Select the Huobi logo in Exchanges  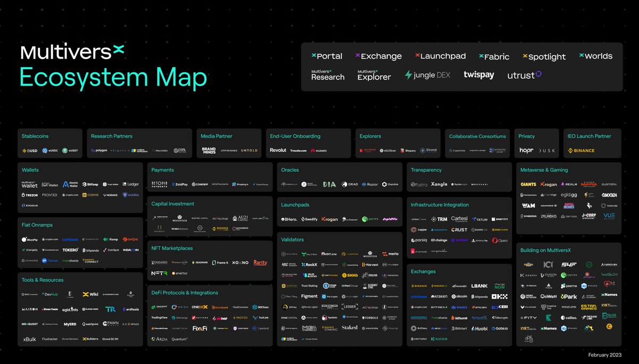[480, 328]
